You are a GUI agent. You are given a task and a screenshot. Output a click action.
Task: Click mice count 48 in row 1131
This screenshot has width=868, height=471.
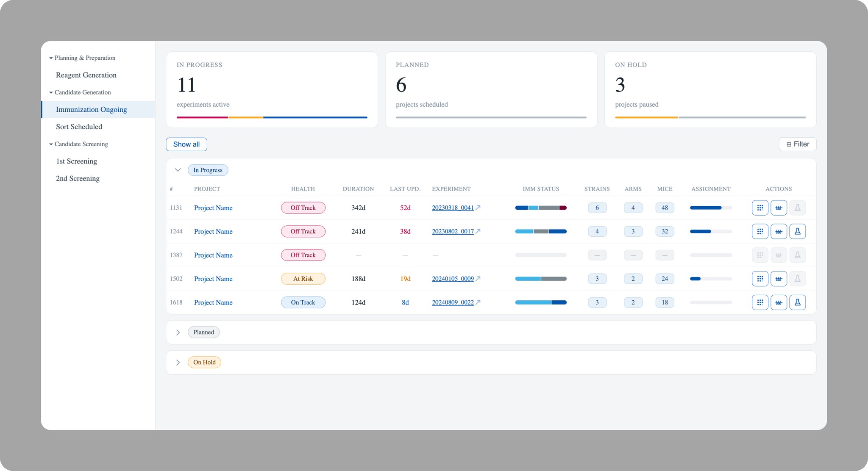(665, 208)
